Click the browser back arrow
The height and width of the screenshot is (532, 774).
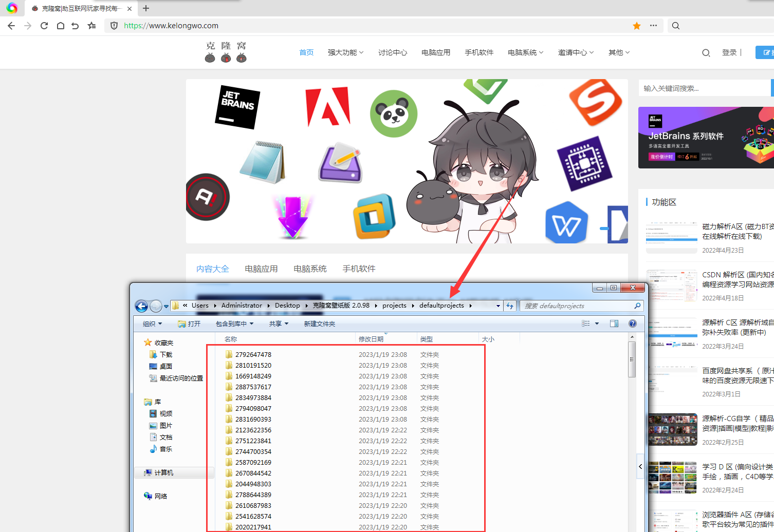point(11,26)
